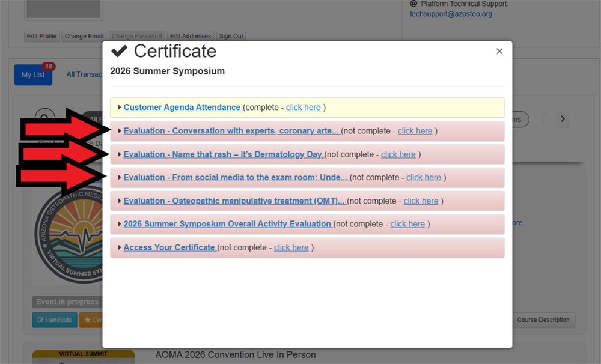This screenshot has height=364, width=601.
Task: Close the Certificate dialog with X
Action: tap(499, 51)
